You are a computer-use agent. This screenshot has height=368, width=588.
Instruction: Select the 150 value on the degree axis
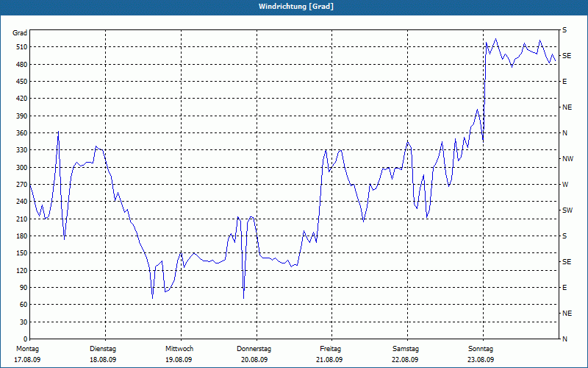(x=22, y=253)
